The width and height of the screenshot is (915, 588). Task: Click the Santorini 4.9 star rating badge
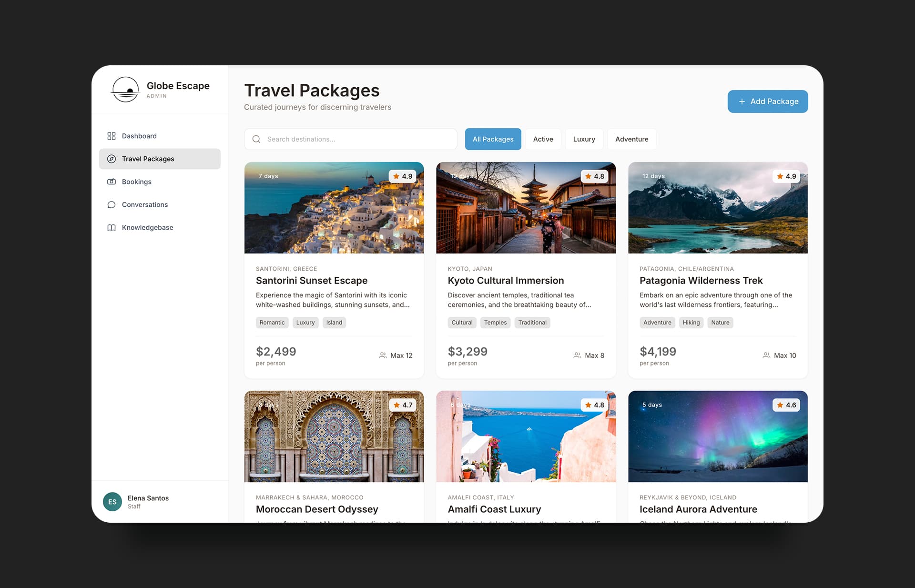pyautogui.click(x=403, y=176)
